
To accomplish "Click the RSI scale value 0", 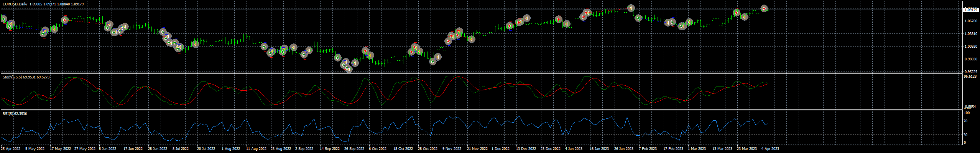I will [x=965, y=143].
